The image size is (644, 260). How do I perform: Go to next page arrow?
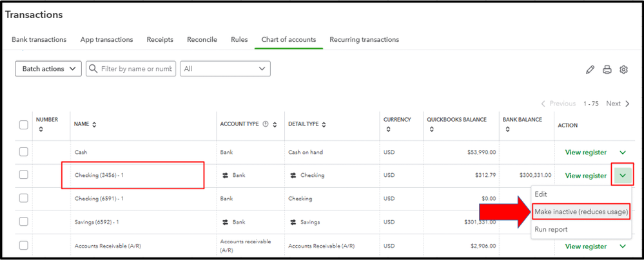click(628, 104)
